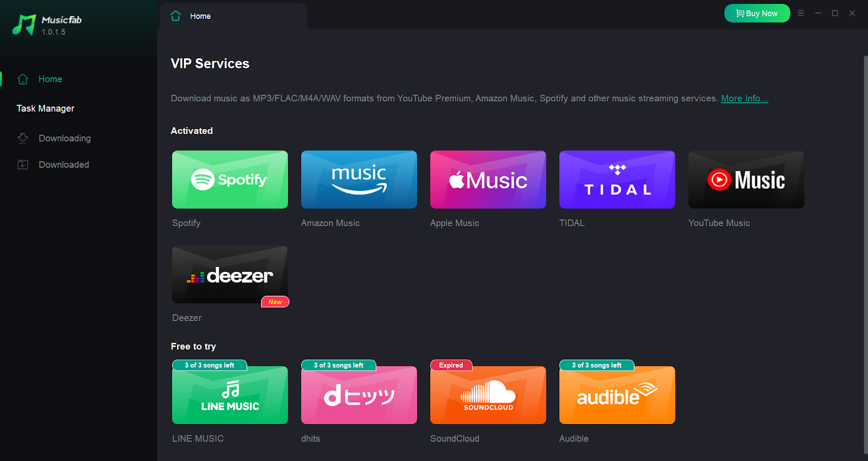Select Home in the sidebar
Screen dimensions: 868x461
coord(50,79)
